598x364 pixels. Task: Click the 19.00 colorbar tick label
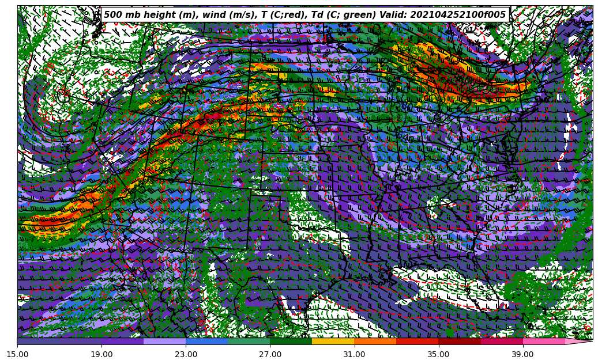(101, 354)
